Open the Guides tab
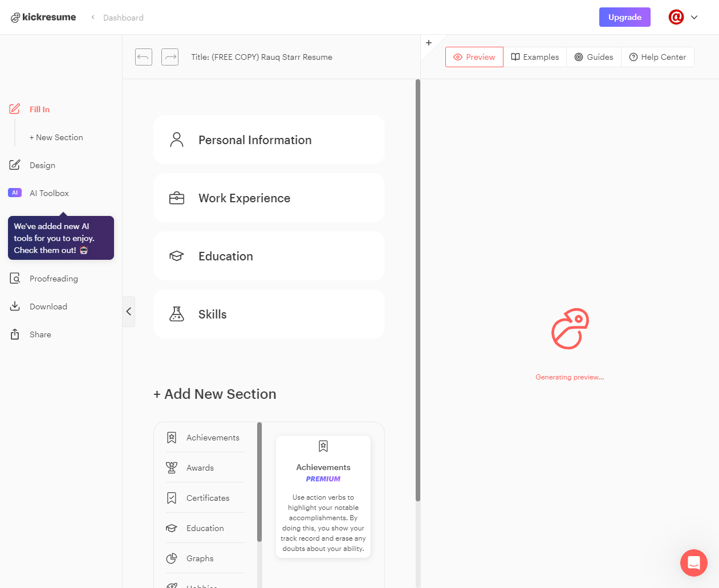 pyautogui.click(x=594, y=57)
